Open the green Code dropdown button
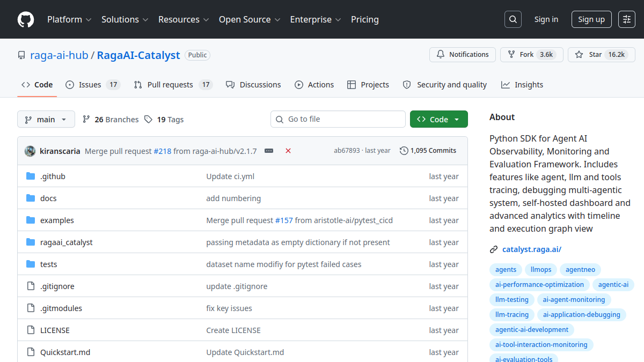Image resolution: width=644 pixels, height=362 pixels. [x=439, y=120]
